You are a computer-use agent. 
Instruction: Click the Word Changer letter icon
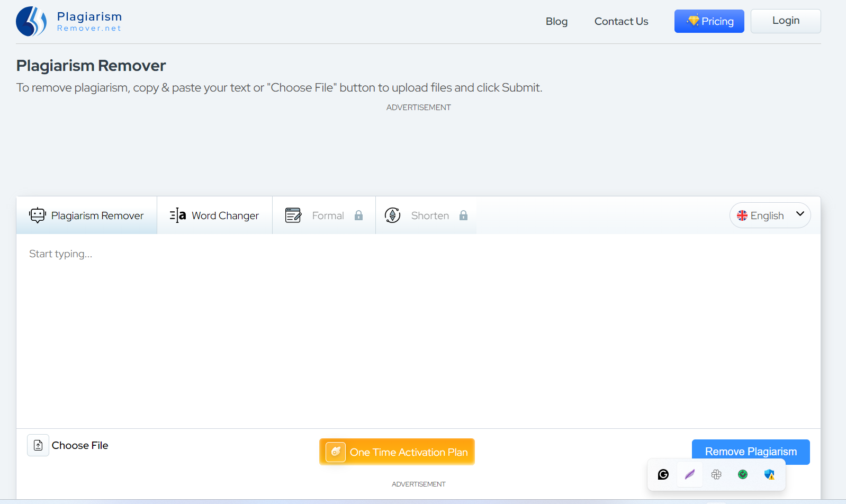178,215
